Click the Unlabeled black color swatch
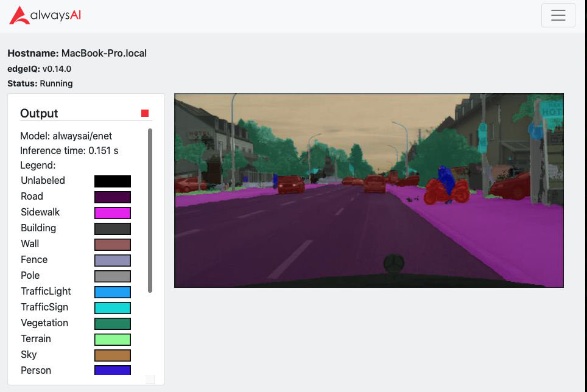 [x=112, y=181]
